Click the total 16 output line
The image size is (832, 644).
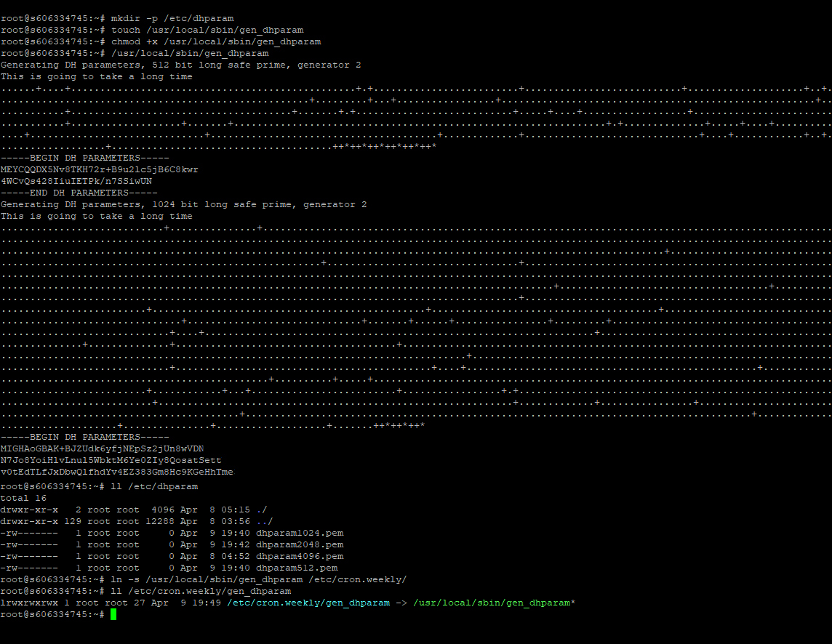[x=24, y=498]
